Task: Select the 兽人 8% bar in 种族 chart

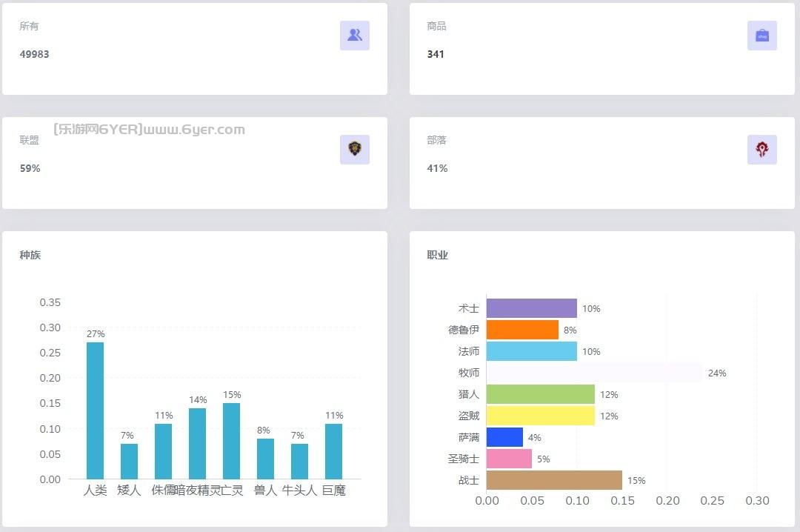Action: click(265, 459)
